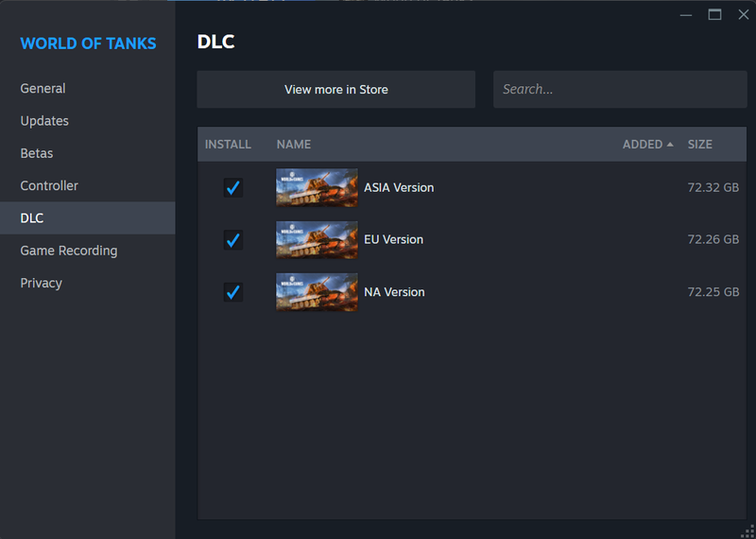The image size is (756, 539).
Task: Select the DLC sidebar item
Action: click(88, 218)
